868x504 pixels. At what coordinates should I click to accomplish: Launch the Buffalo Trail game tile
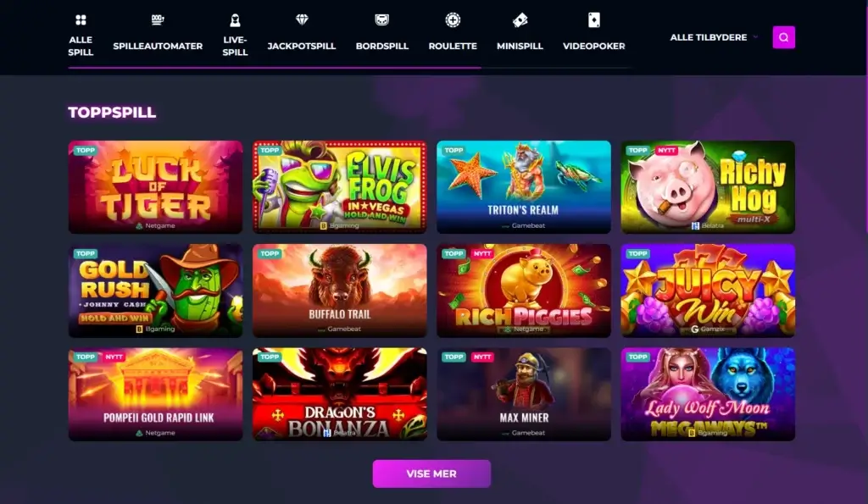click(340, 291)
